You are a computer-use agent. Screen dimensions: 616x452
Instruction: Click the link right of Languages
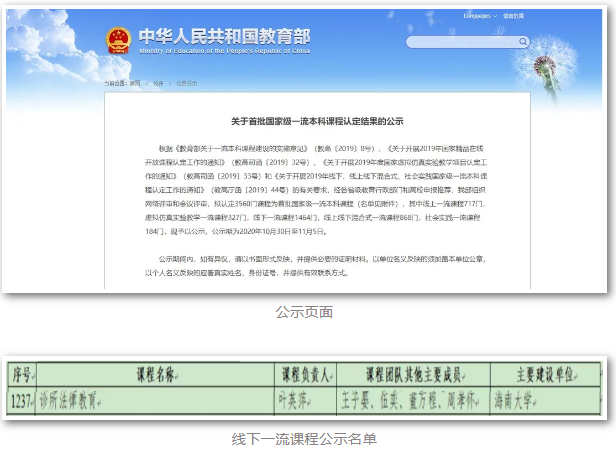coord(513,16)
